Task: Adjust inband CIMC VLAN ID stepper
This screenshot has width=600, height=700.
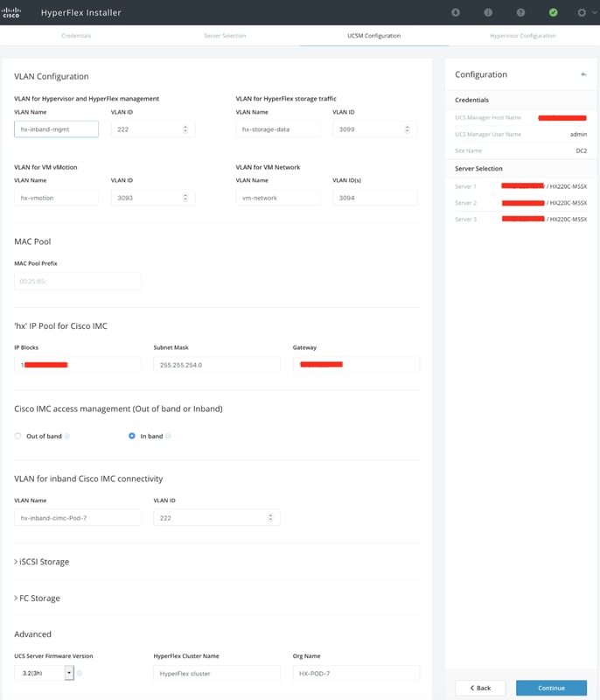Action: tap(270, 517)
